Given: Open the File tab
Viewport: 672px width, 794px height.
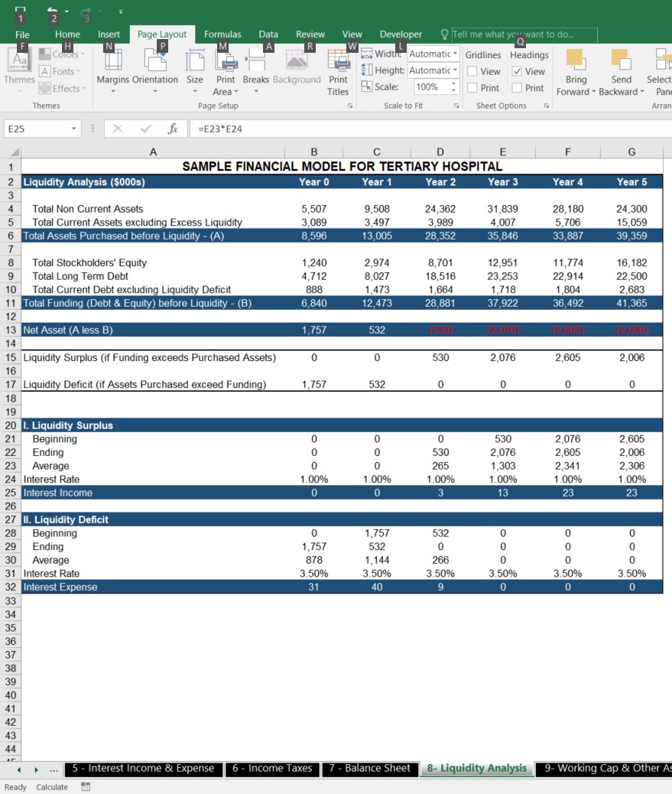Looking at the screenshot, I should click(x=22, y=34).
